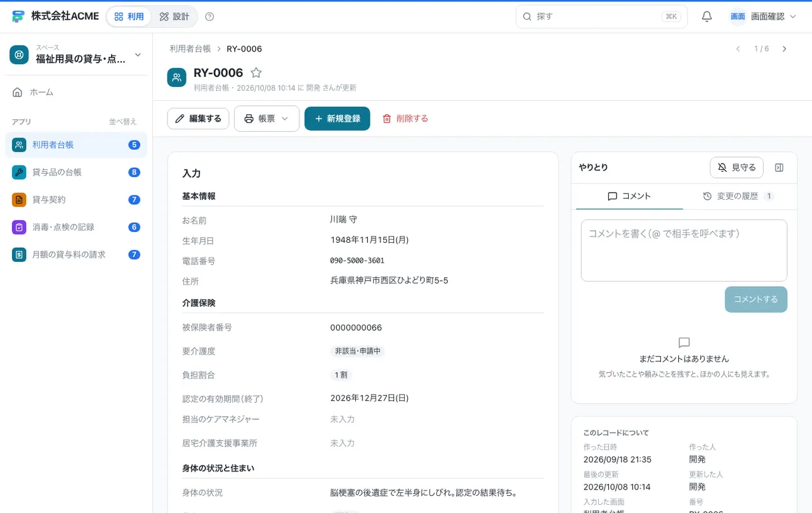Open the コメント tab

[629, 197]
